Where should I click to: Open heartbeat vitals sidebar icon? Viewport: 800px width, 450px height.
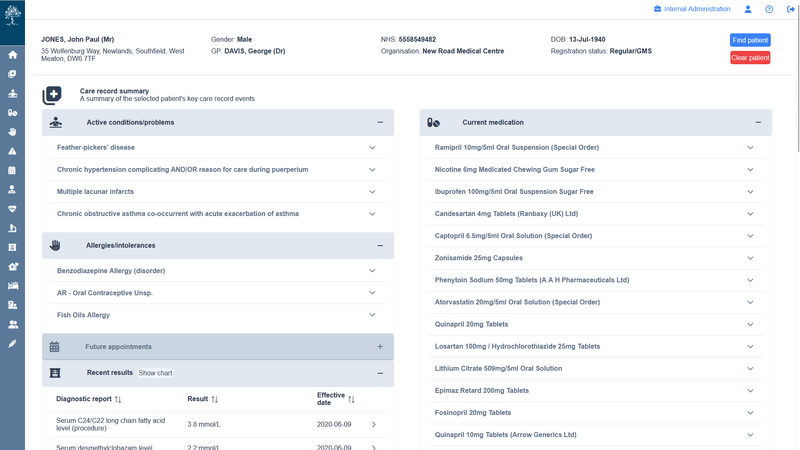pos(12,209)
